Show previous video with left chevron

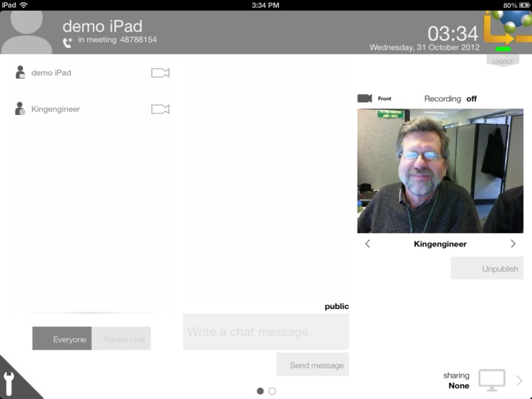click(367, 244)
